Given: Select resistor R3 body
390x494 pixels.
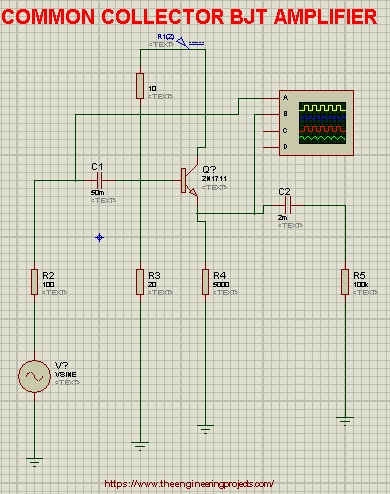Looking at the screenshot, I should click(140, 282).
